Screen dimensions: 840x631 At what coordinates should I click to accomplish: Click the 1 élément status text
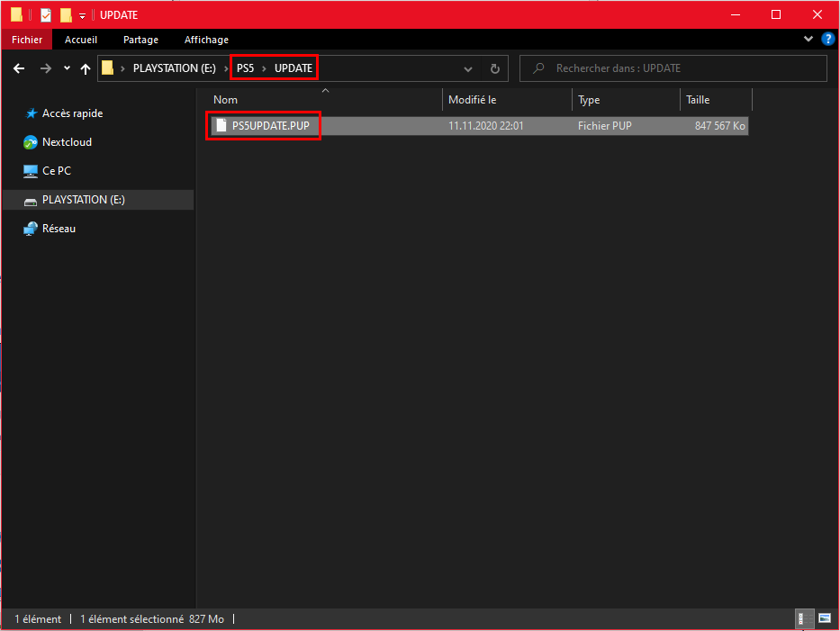pos(38,619)
